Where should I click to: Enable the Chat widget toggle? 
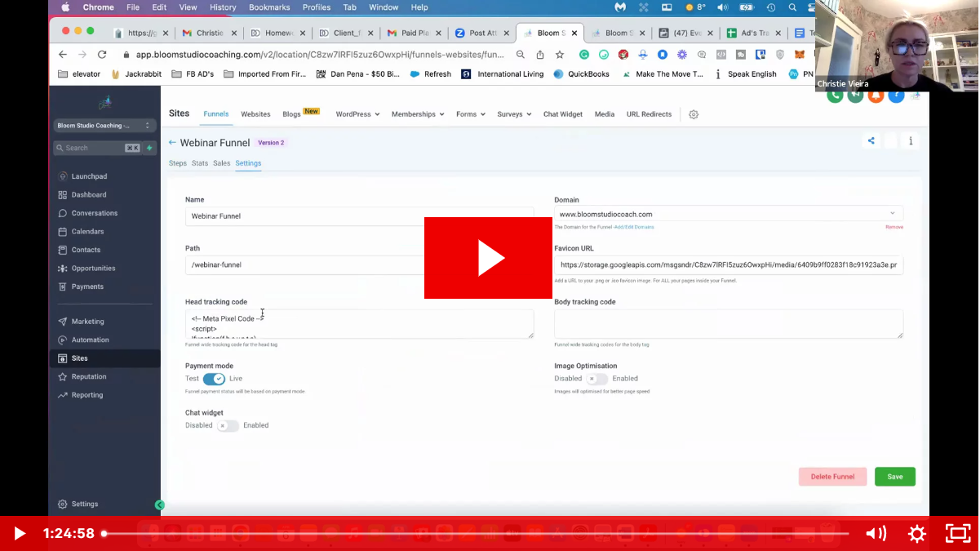228,425
